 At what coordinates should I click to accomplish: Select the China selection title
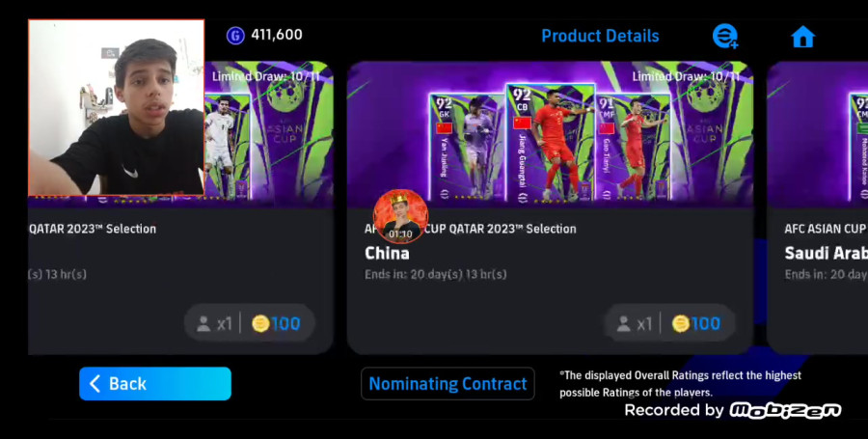(x=387, y=254)
